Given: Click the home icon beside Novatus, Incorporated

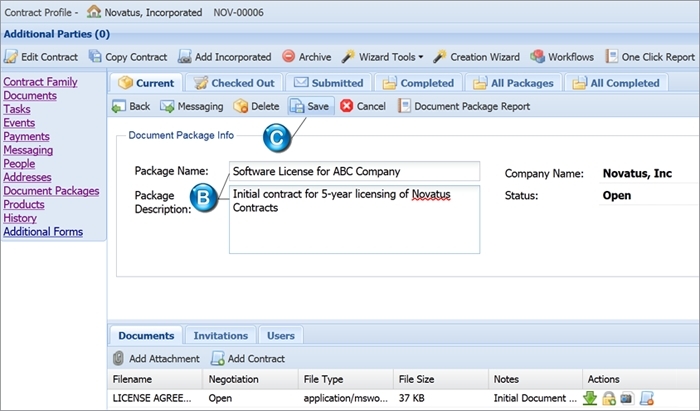Looking at the screenshot, I should click(x=94, y=12).
